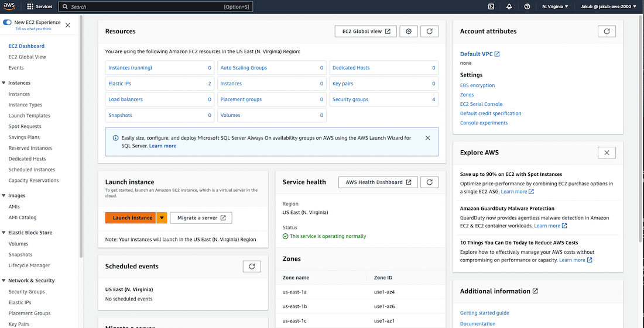Close the Explore AWS panel
The height and width of the screenshot is (328, 644).
tap(607, 153)
